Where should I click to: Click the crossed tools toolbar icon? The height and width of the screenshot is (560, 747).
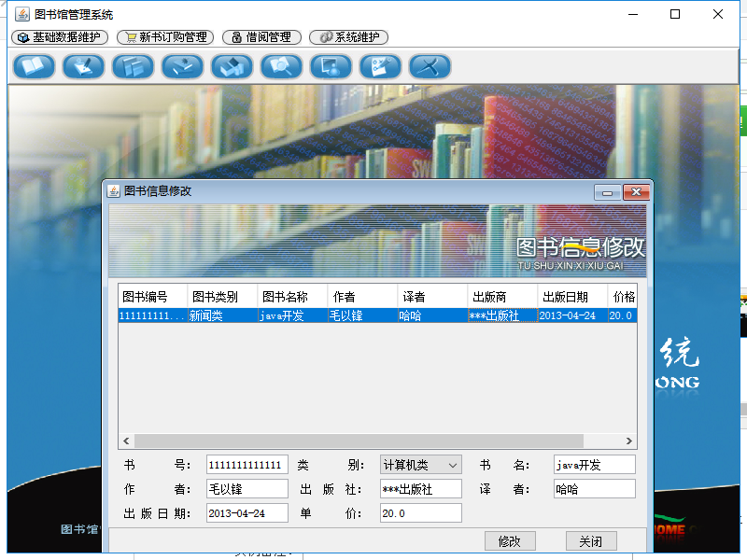pyautogui.click(x=430, y=67)
